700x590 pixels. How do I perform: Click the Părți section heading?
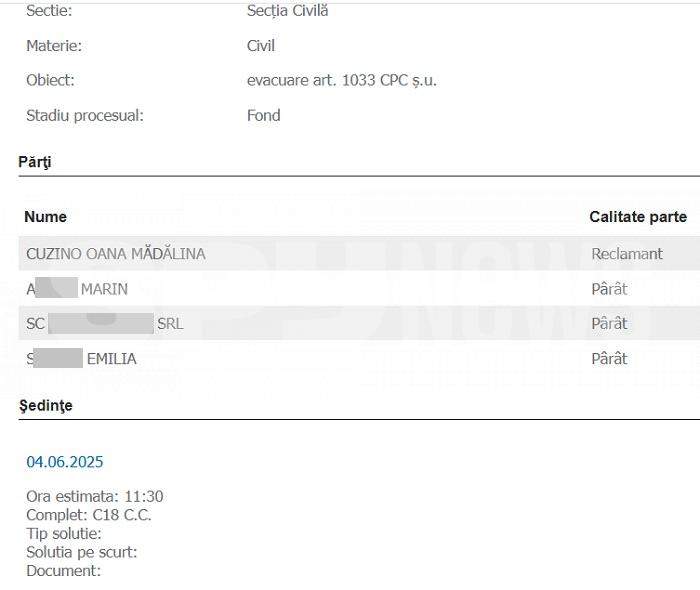point(35,162)
